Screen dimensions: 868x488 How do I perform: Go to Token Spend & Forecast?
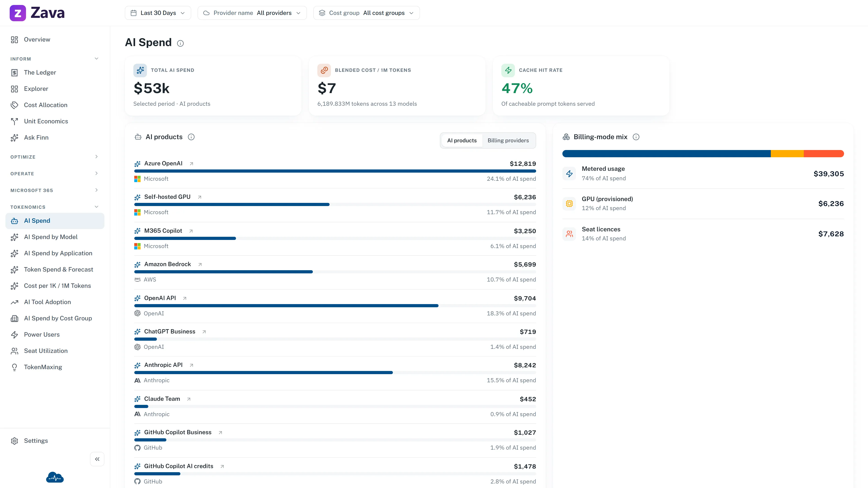click(55, 270)
